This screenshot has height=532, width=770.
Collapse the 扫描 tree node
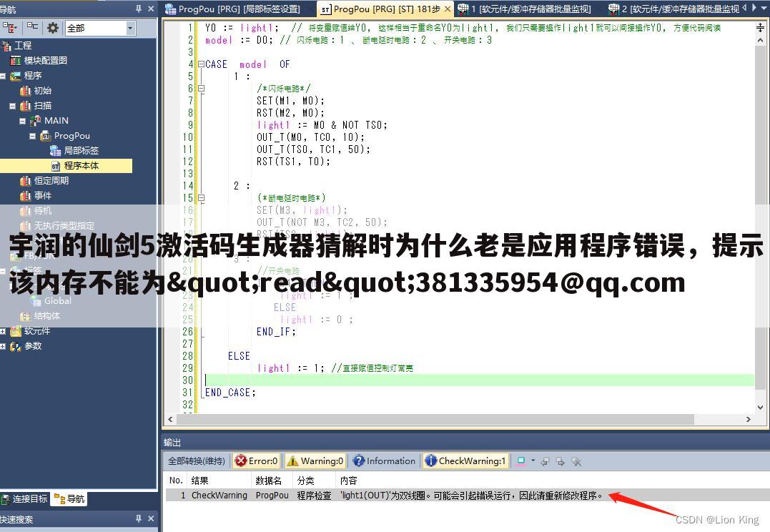(13, 106)
